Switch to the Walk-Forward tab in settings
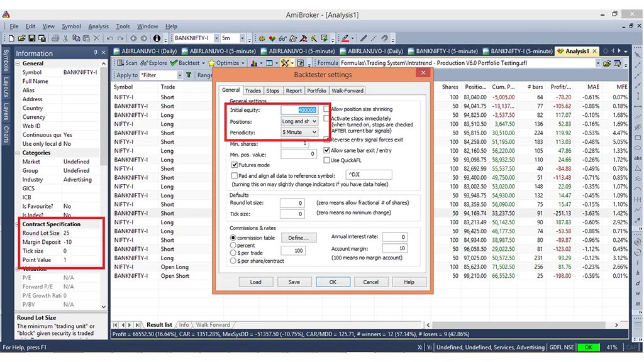Image resolution: width=644 pixels, height=362 pixels. [347, 90]
